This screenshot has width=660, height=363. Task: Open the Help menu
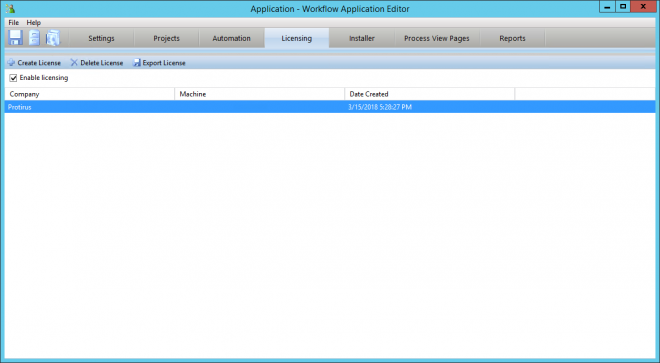coord(34,22)
